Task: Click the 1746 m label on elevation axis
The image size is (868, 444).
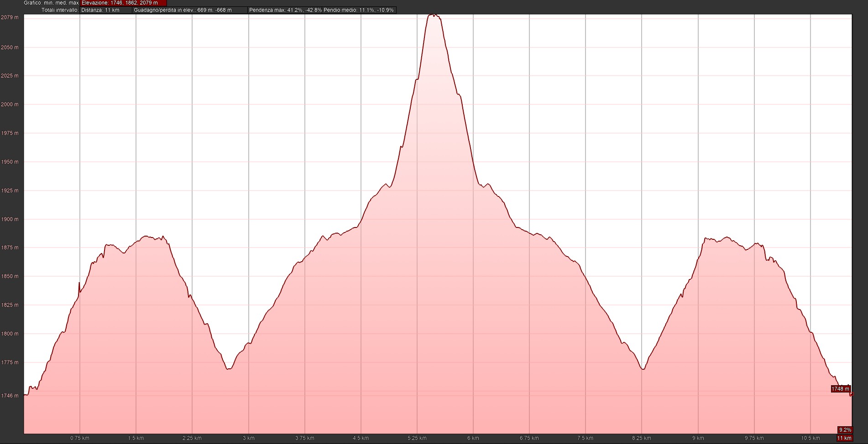Action: [10, 396]
